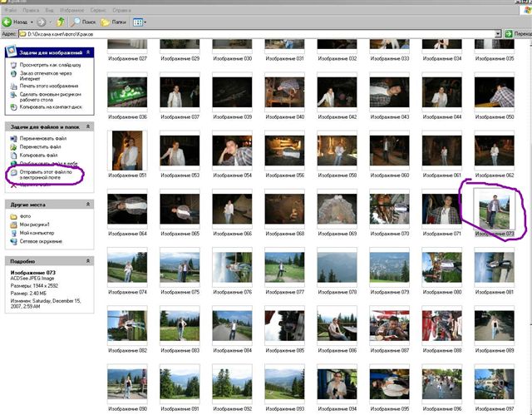Select thumbnail Изображение 069
This screenshot has width=532, height=415.
click(x=337, y=209)
